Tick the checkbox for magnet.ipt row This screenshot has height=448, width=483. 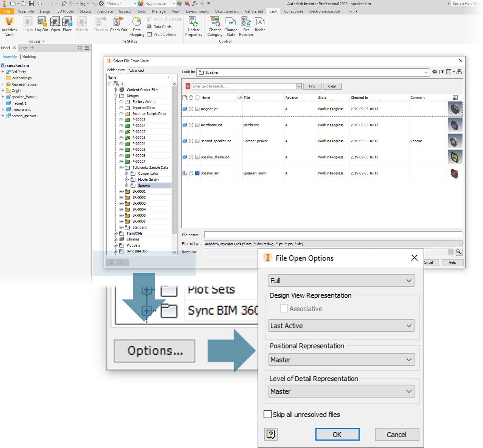197,109
